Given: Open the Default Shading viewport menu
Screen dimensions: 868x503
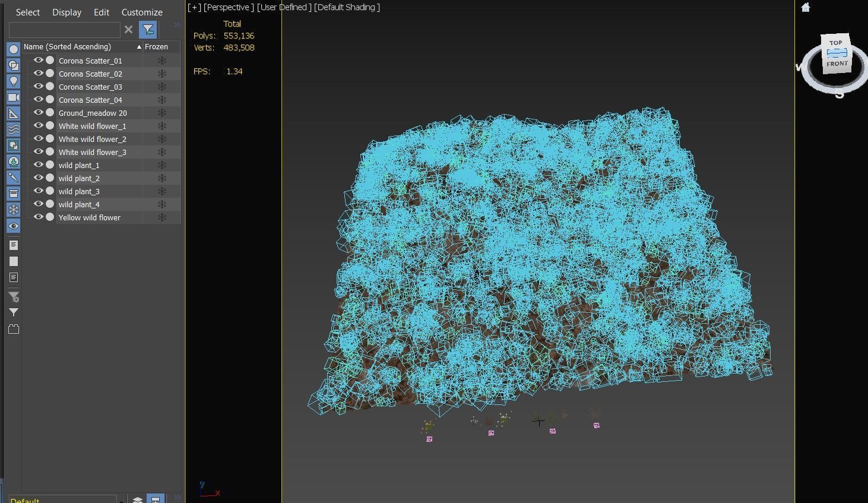Looking at the screenshot, I should point(347,7).
